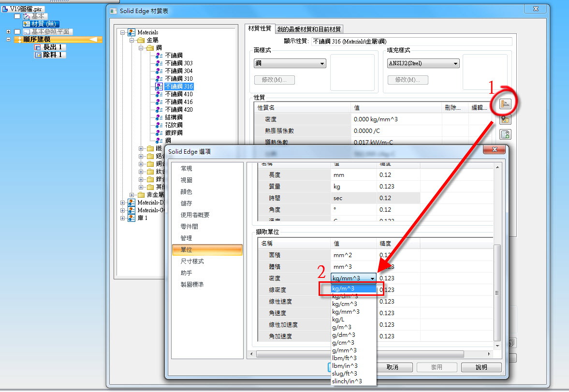Click the add new property icon with the wrench

pyautogui.click(x=505, y=135)
